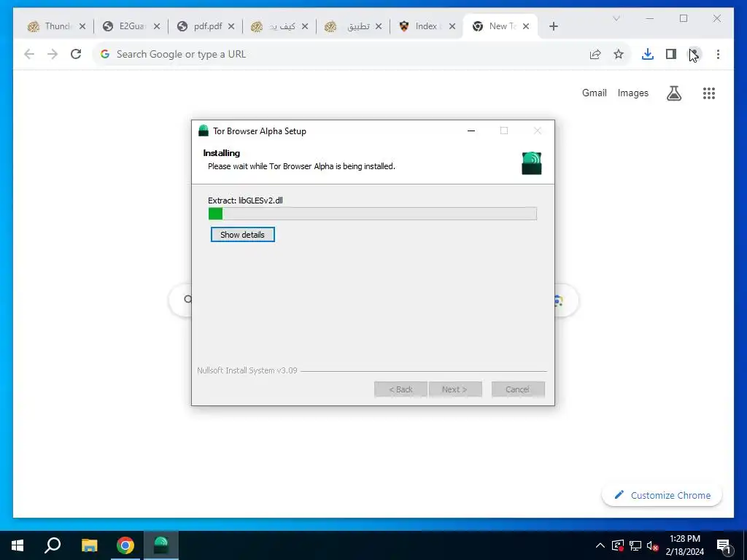Close the تطبيق tab
Screen dimensions: 747x560
click(x=379, y=26)
